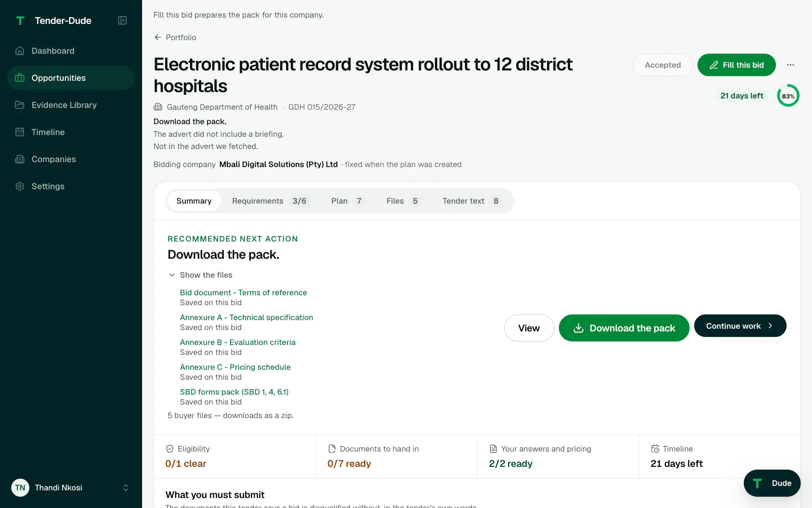Switch to the Files tab
The height and width of the screenshot is (508, 812).
pyautogui.click(x=403, y=201)
